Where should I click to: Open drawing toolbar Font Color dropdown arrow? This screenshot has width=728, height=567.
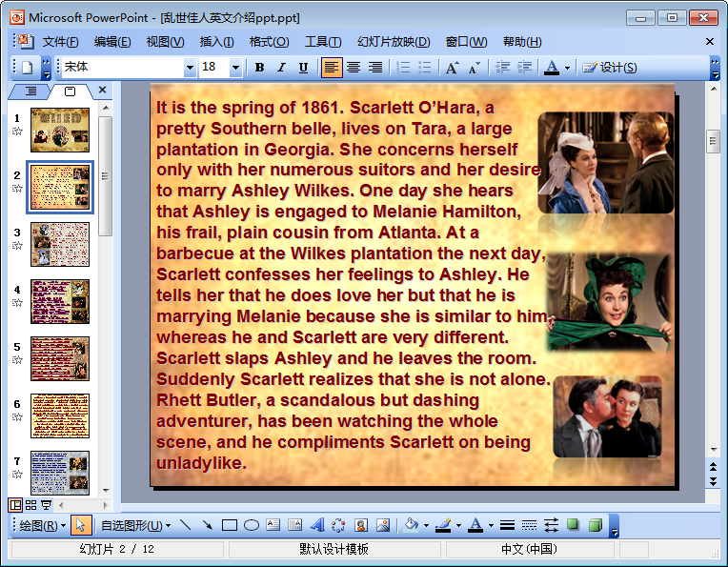point(491,526)
